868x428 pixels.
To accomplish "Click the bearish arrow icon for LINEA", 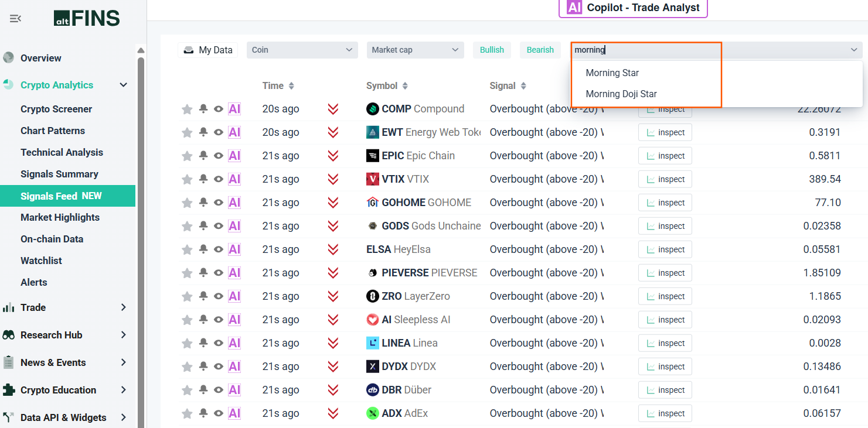I will [333, 343].
